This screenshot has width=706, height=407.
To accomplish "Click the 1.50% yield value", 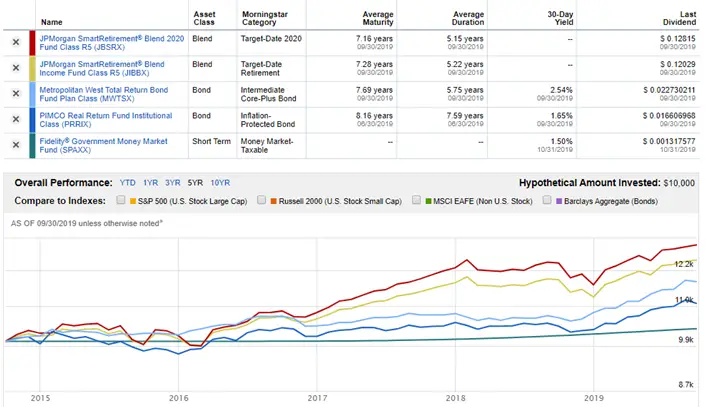I will pyautogui.click(x=561, y=141).
